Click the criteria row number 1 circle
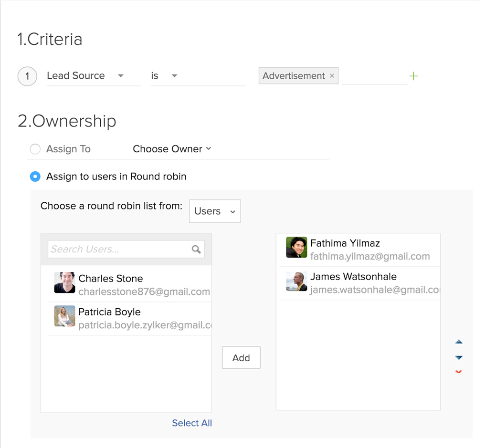Screen dimensions: 485x448 [27, 76]
